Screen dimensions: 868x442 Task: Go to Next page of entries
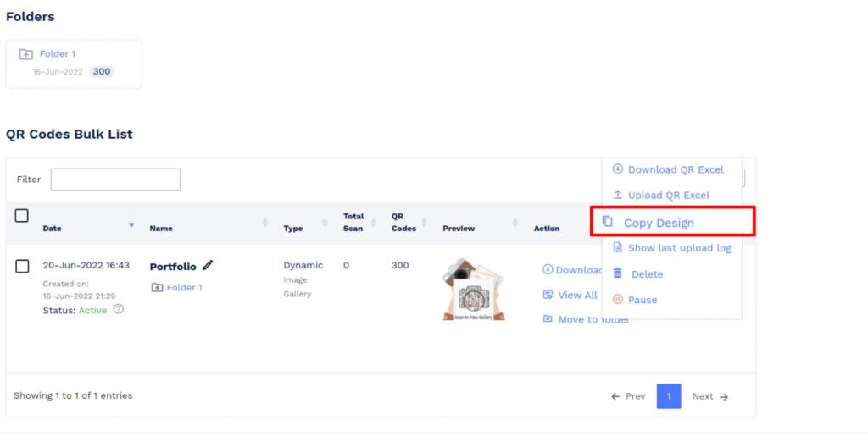click(709, 396)
